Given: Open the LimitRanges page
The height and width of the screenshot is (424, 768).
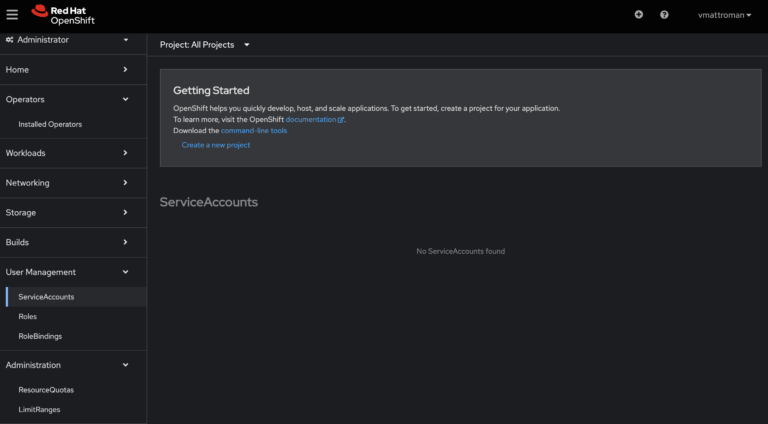Looking at the screenshot, I should 39,410.
